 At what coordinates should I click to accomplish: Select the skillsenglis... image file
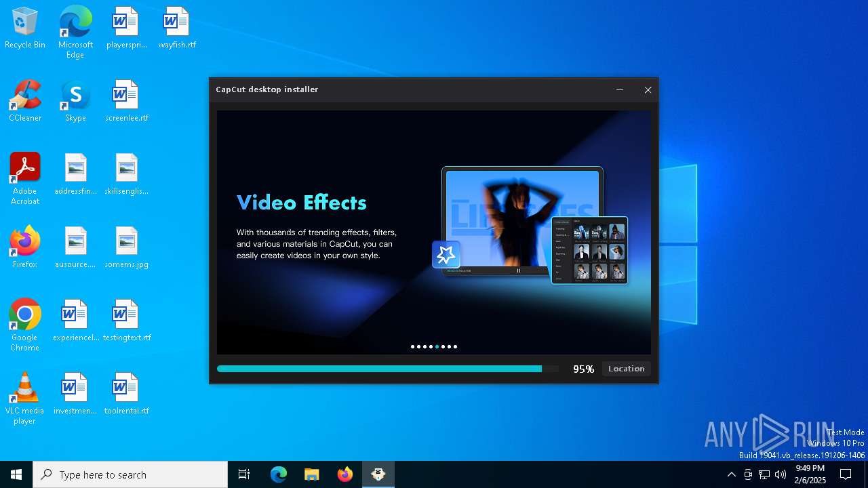(x=126, y=174)
